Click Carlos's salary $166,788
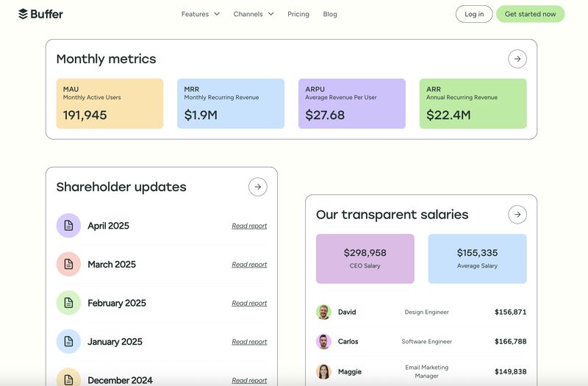 click(510, 341)
